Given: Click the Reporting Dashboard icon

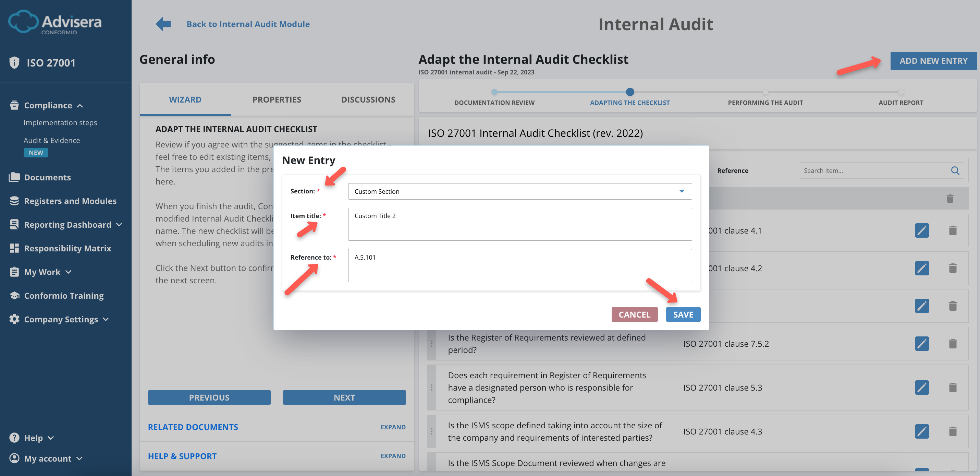Looking at the screenshot, I should [x=14, y=224].
